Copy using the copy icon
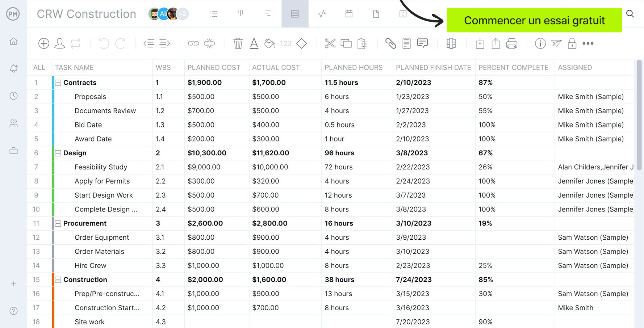Viewport: 644px width, 328px height. (x=346, y=43)
